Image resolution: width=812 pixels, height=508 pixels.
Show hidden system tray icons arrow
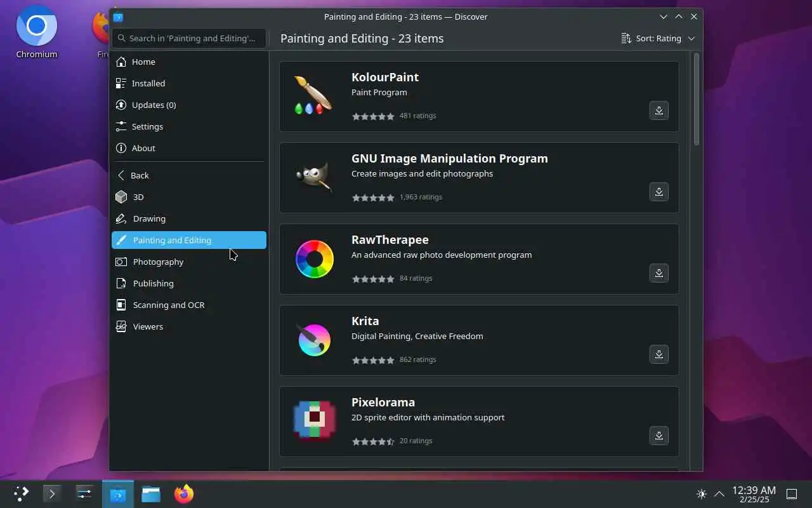point(719,494)
